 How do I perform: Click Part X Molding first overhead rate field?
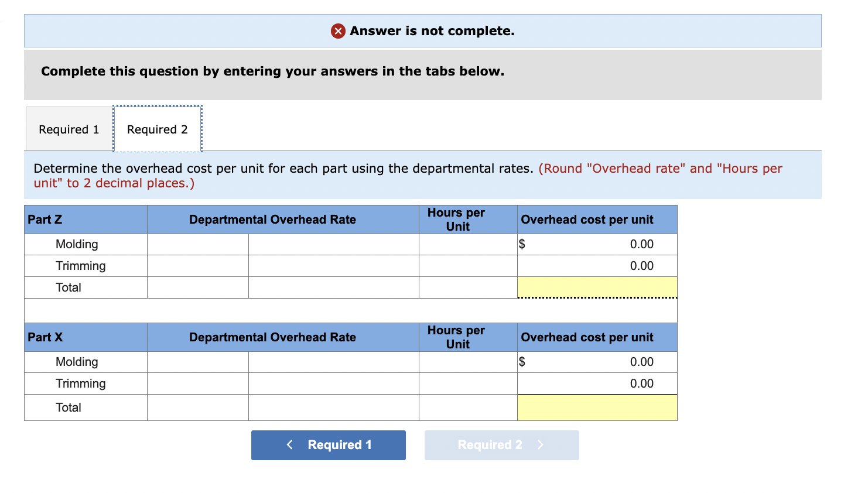pos(198,362)
